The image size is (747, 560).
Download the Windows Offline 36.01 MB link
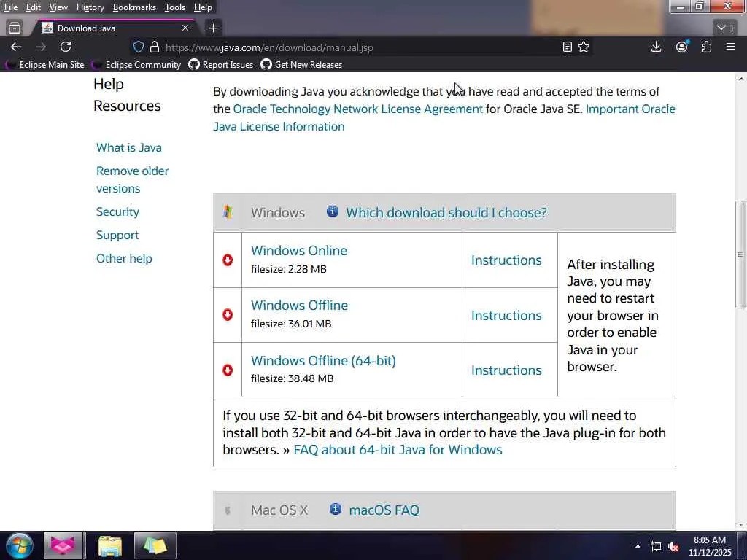tap(299, 306)
